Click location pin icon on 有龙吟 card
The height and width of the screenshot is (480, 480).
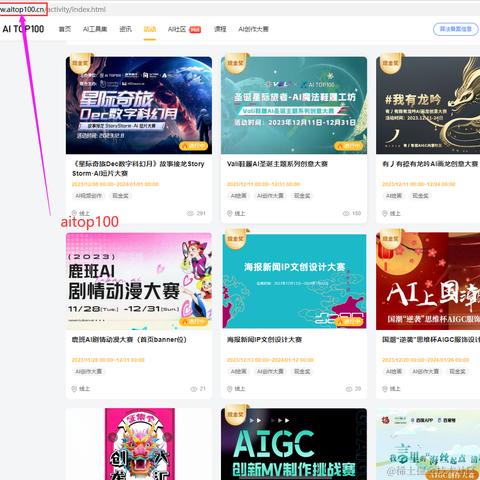[385, 213]
